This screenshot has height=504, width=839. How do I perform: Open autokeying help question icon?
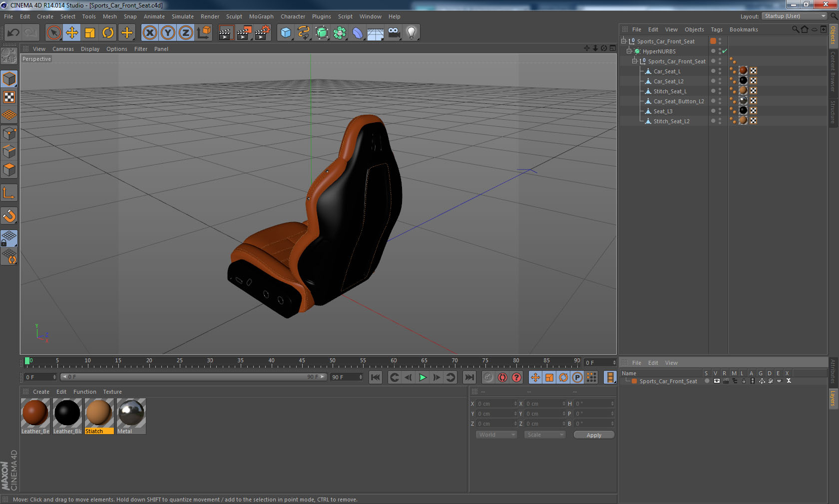point(516,377)
